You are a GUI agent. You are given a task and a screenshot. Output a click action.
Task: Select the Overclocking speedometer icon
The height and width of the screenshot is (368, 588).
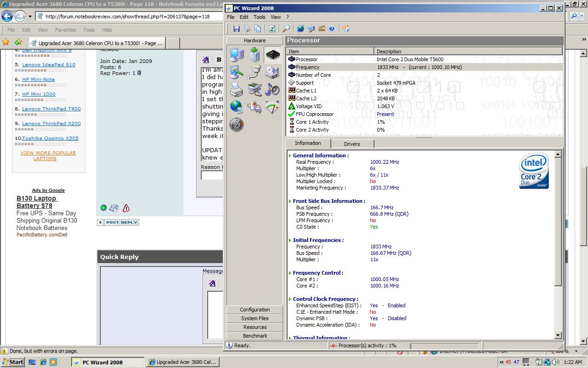(x=237, y=125)
